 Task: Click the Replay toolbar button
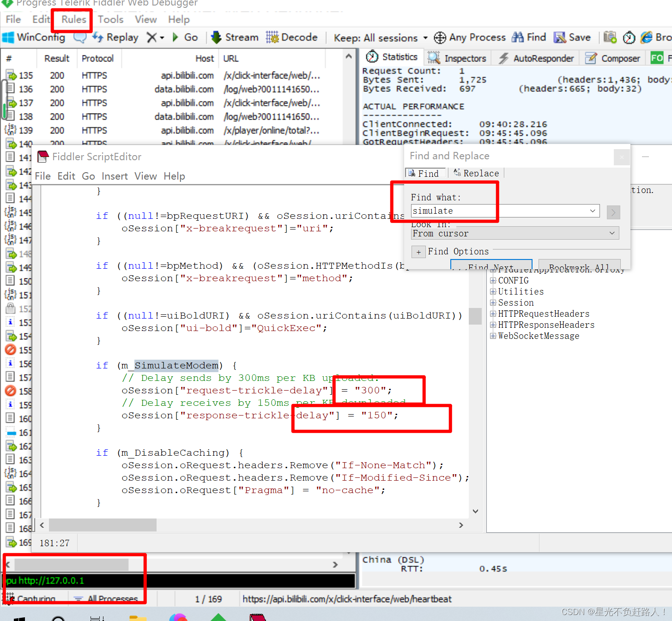coord(115,37)
